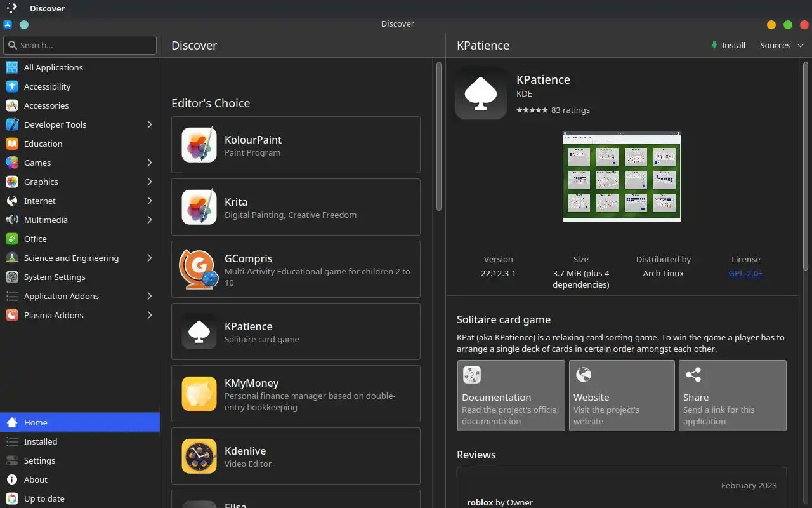Image resolution: width=812 pixels, height=508 pixels.
Task: Open the Installed applications page
Action: [80, 441]
